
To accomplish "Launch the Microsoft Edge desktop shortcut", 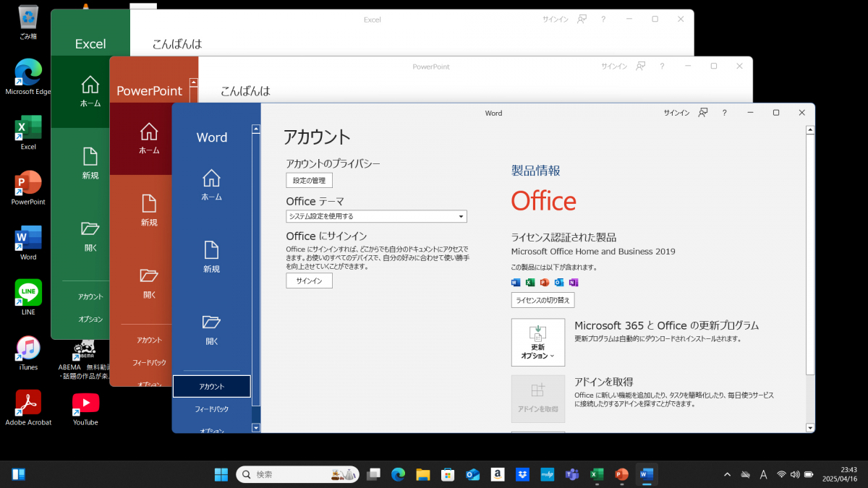I will 28,77.
